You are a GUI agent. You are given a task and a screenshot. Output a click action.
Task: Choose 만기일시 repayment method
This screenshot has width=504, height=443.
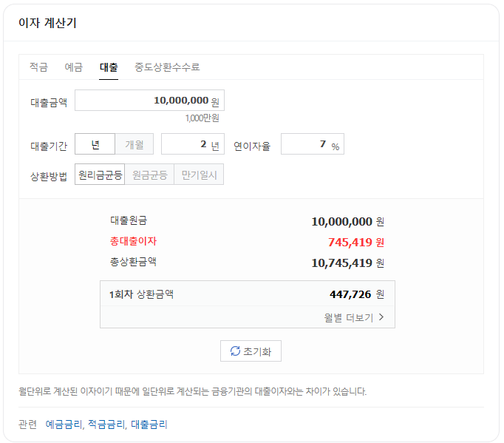199,175
